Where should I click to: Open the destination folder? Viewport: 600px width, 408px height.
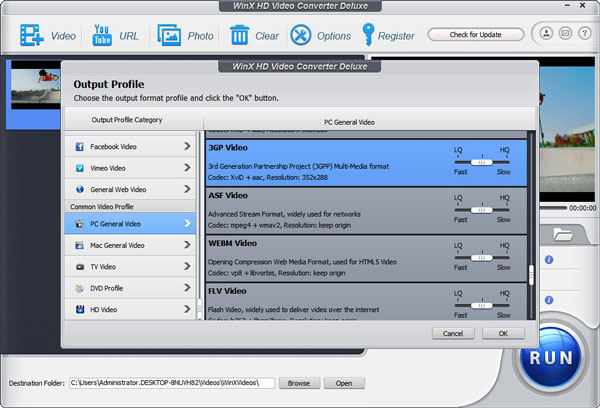click(344, 383)
